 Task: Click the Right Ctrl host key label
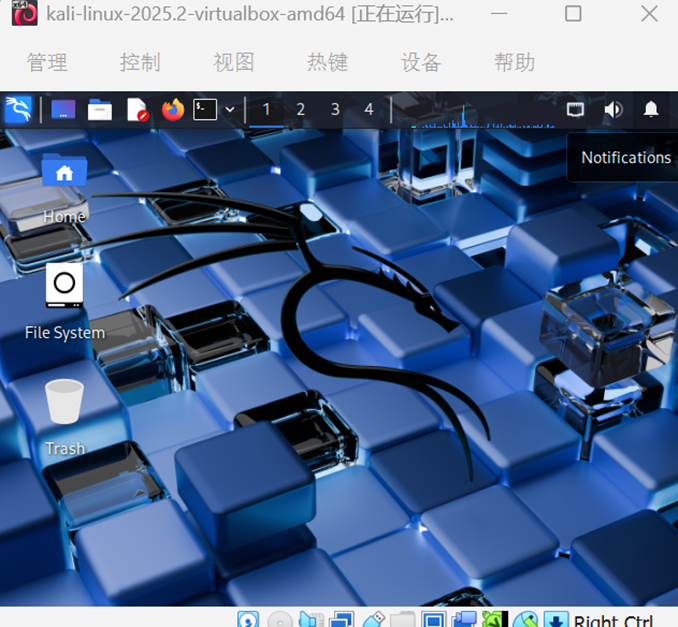pos(613,620)
